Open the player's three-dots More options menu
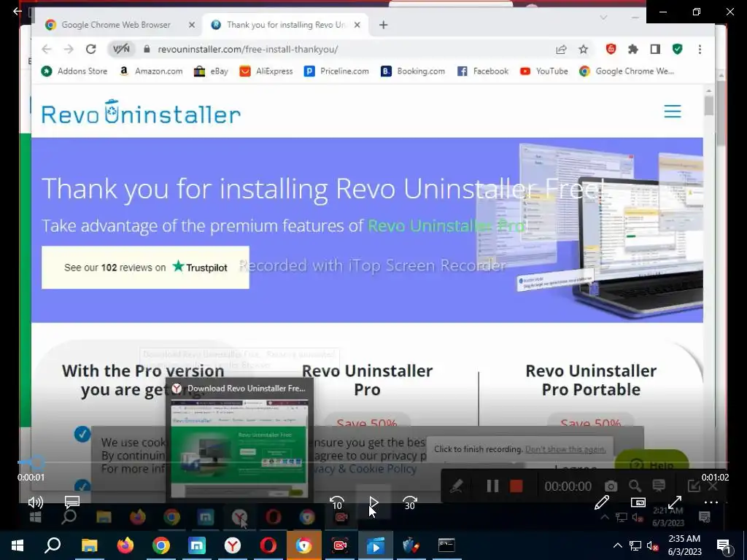Screen dimensions: 747x560 click(x=711, y=502)
